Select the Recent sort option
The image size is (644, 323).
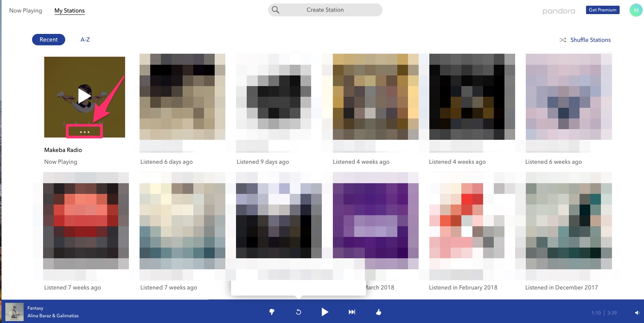(48, 40)
